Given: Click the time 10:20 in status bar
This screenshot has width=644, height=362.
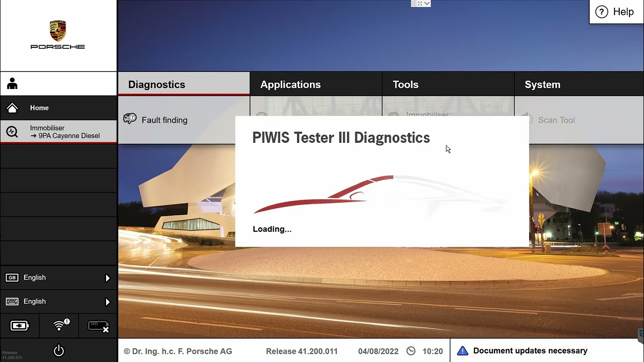Looking at the screenshot, I should point(433,351).
